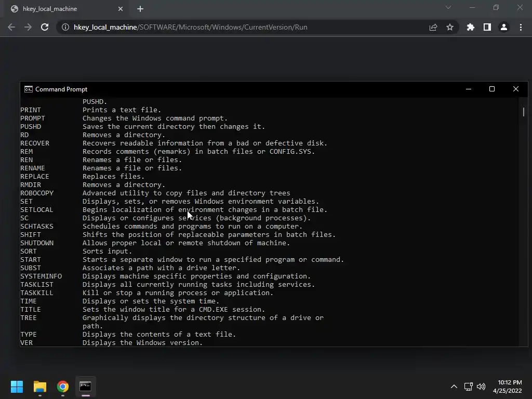This screenshot has width=532, height=399.
Task: Open the browser side panel icon
Action: click(487, 27)
